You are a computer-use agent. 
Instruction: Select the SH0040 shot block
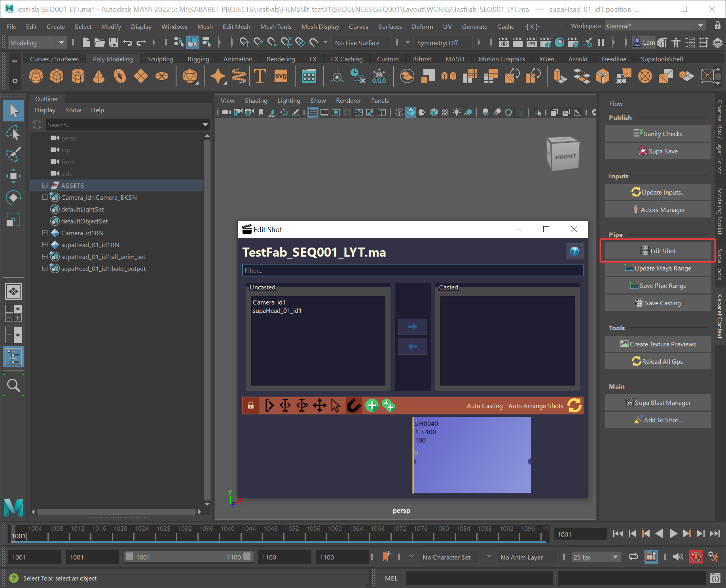472,455
